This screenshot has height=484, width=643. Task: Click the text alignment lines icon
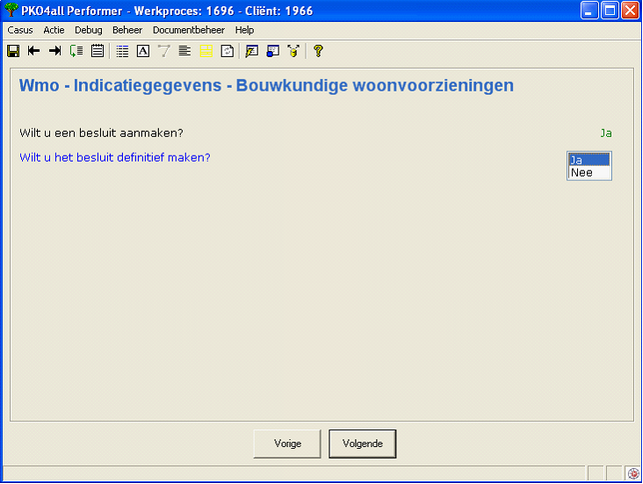click(x=185, y=51)
